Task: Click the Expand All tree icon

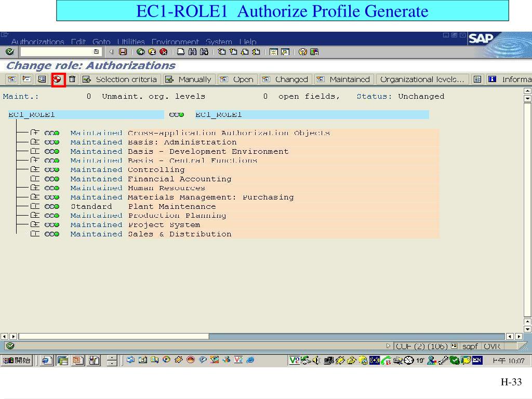Action: coord(12,79)
